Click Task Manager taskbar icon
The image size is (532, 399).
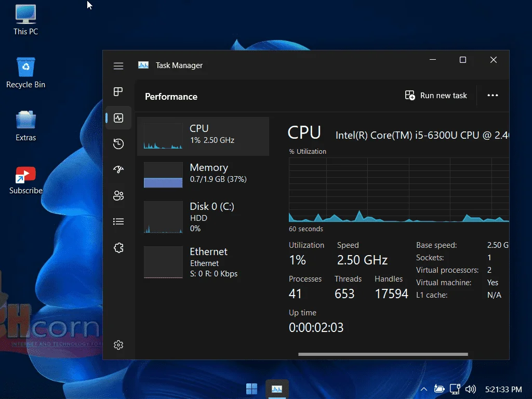(x=277, y=389)
